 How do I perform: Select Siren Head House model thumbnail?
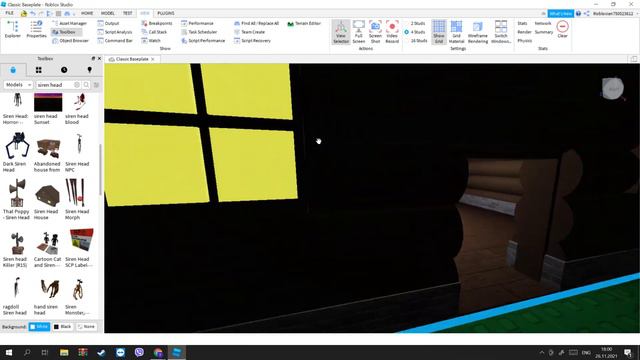(47, 196)
